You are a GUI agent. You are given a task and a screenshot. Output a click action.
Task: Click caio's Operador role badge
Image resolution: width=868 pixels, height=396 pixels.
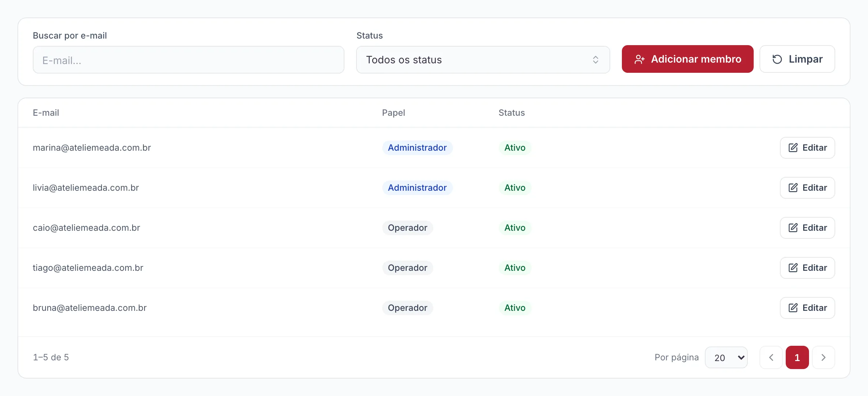click(x=407, y=228)
